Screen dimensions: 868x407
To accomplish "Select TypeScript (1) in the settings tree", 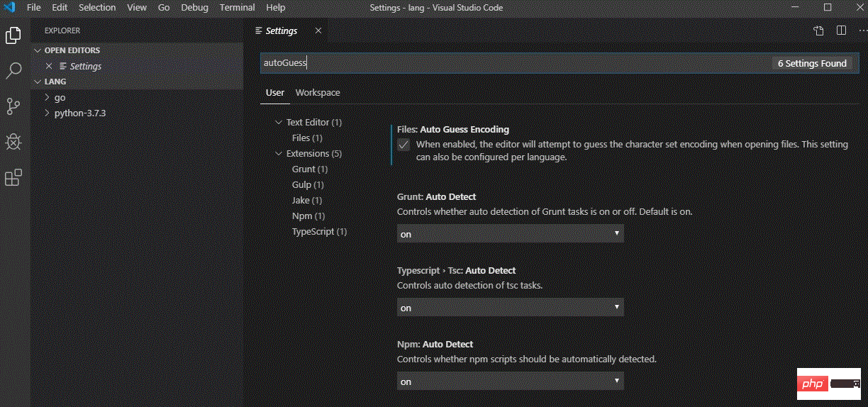I will coord(319,232).
